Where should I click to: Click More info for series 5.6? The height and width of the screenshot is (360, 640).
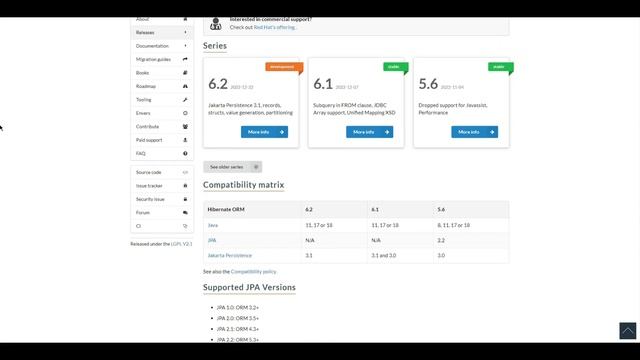tap(474, 132)
